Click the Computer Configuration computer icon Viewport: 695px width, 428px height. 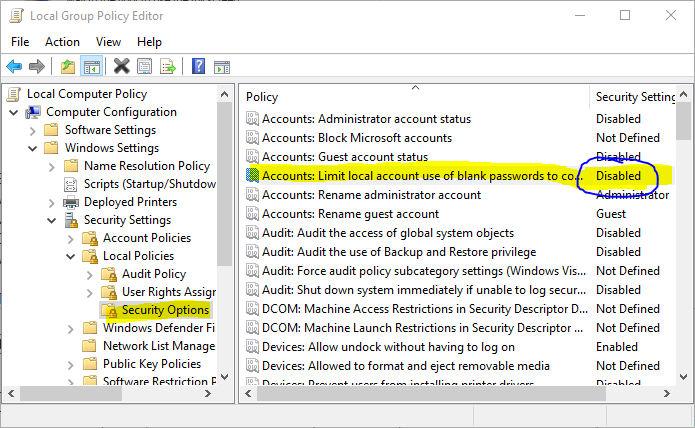point(33,112)
